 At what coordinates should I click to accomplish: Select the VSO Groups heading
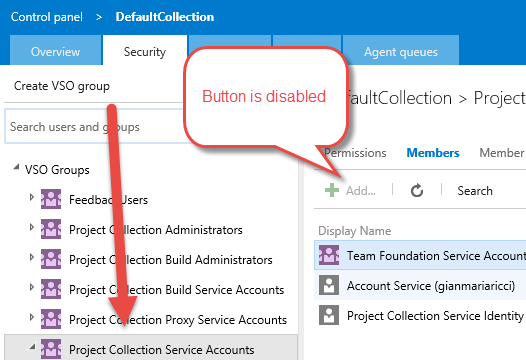[x=57, y=170]
